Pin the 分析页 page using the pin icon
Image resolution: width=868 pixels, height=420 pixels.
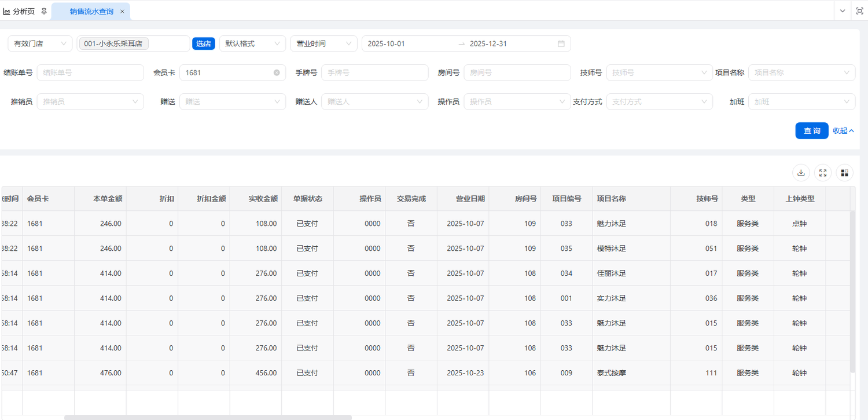pos(43,10)
